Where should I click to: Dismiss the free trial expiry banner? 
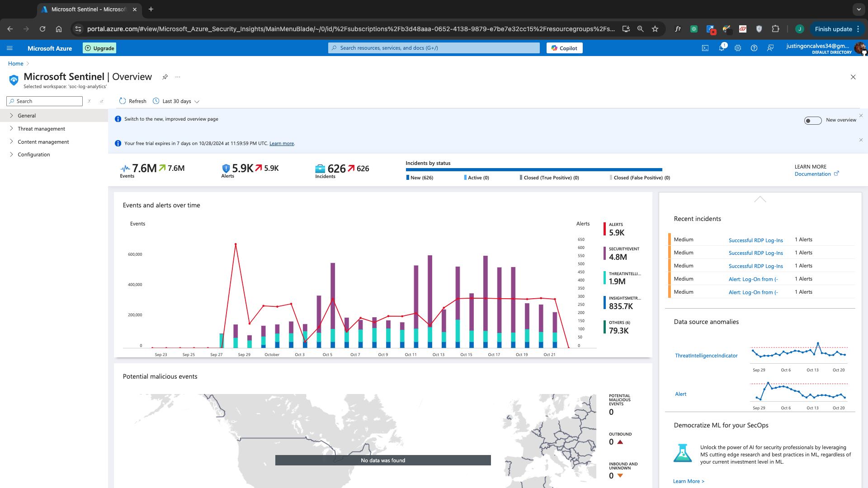(x=861, y=140)
